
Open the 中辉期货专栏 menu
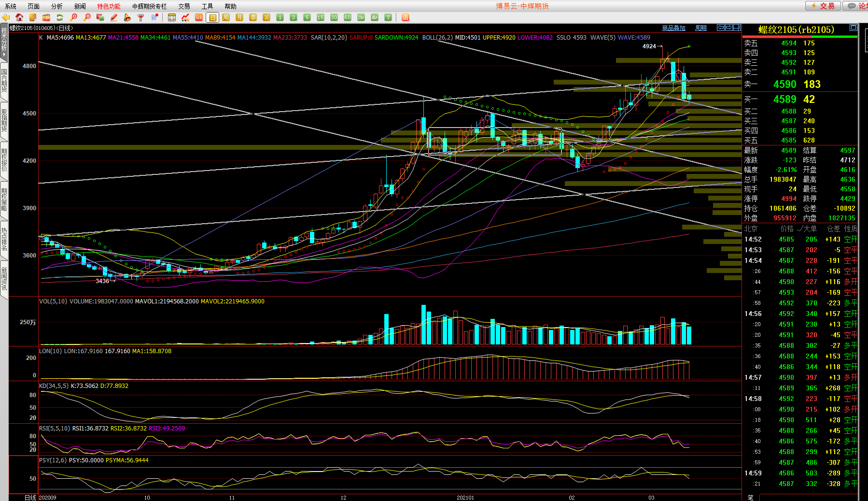coord(150,6)
